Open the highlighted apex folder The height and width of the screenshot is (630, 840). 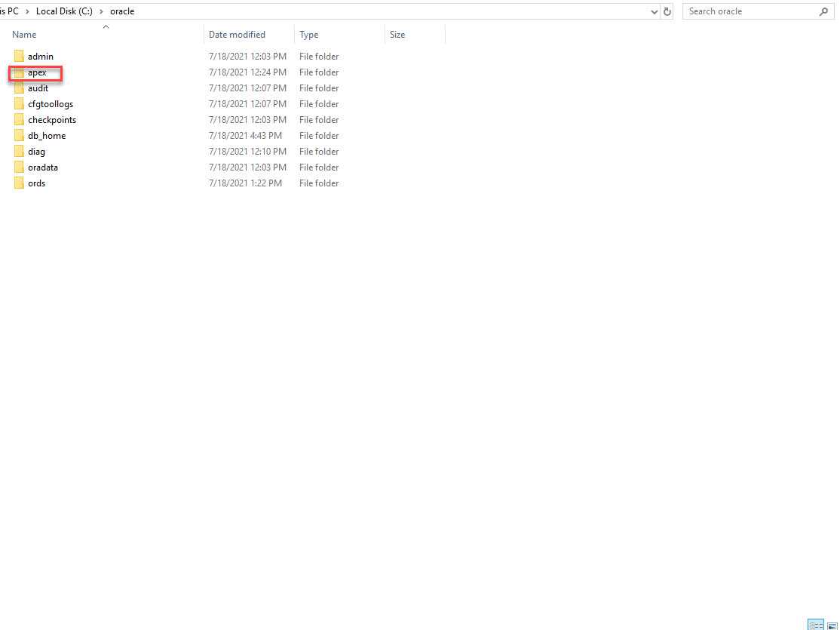[x=36, y=72]
